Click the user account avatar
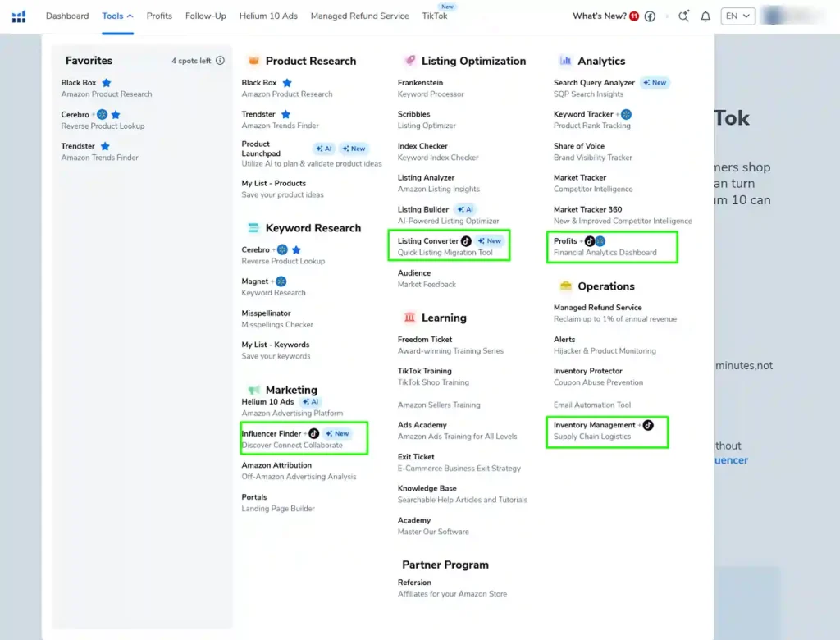 click(773, 16)
